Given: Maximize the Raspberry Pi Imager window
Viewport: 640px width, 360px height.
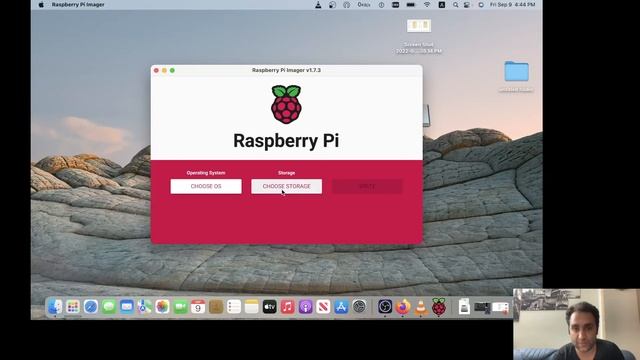Looking at the screenshot, I should pos(172,70).
